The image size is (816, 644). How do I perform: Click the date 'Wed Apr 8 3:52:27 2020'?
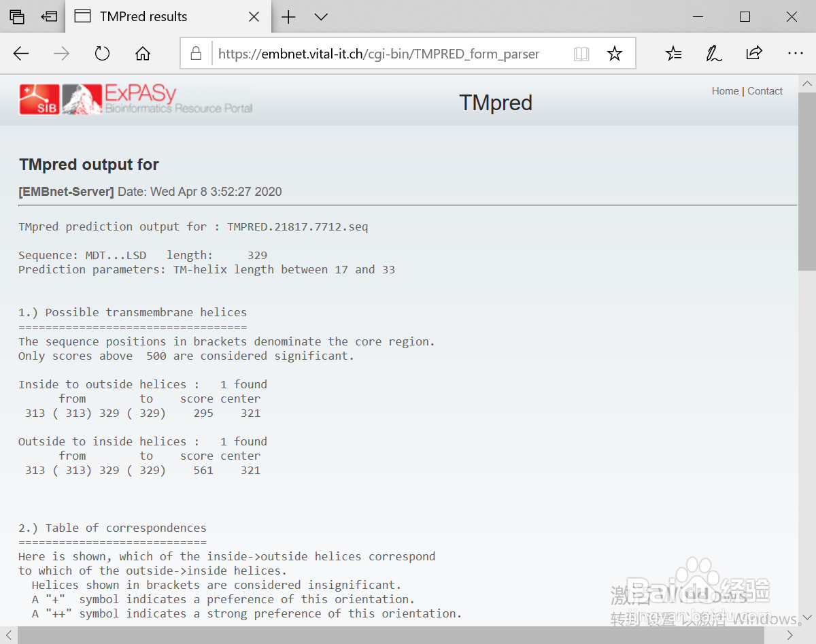click(216, 192)
